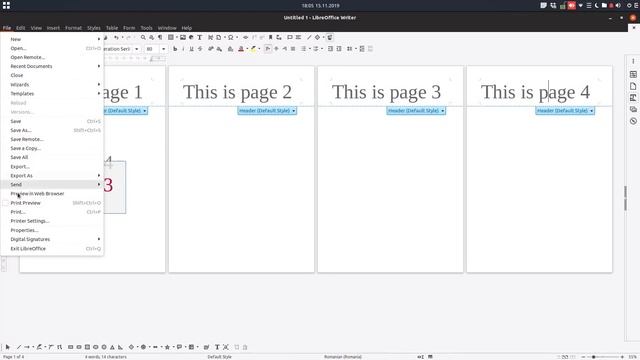This screenshot has width=640, height=360.
Task: Open the Font Color dropdown arrow
Action: (x=247, y=49)
